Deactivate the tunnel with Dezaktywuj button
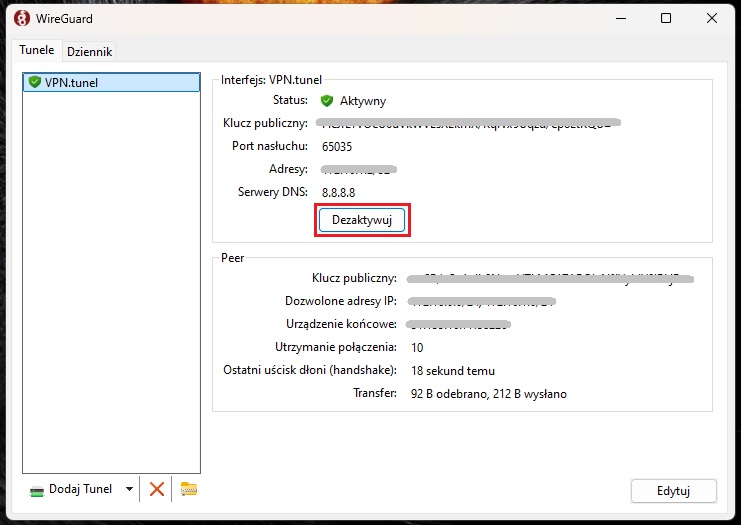The image size is (741, 525). pos(362,220)
